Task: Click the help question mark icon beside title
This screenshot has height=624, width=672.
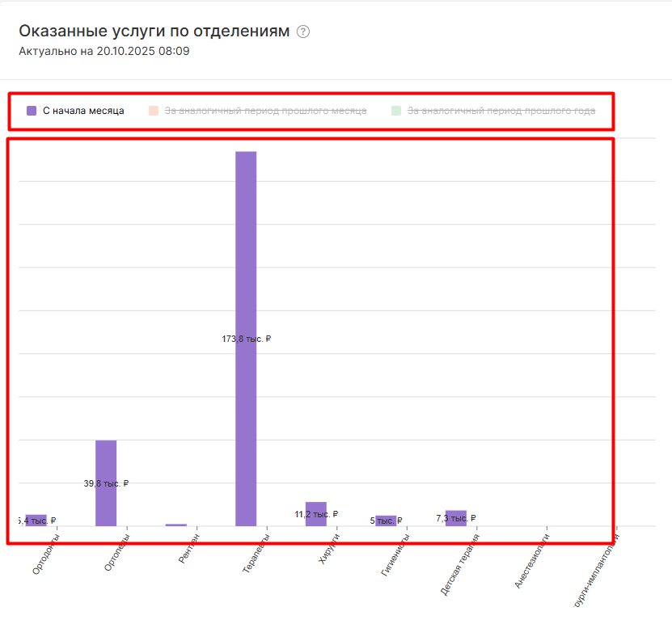Action: pyautogui.click(x=303, y=32)
